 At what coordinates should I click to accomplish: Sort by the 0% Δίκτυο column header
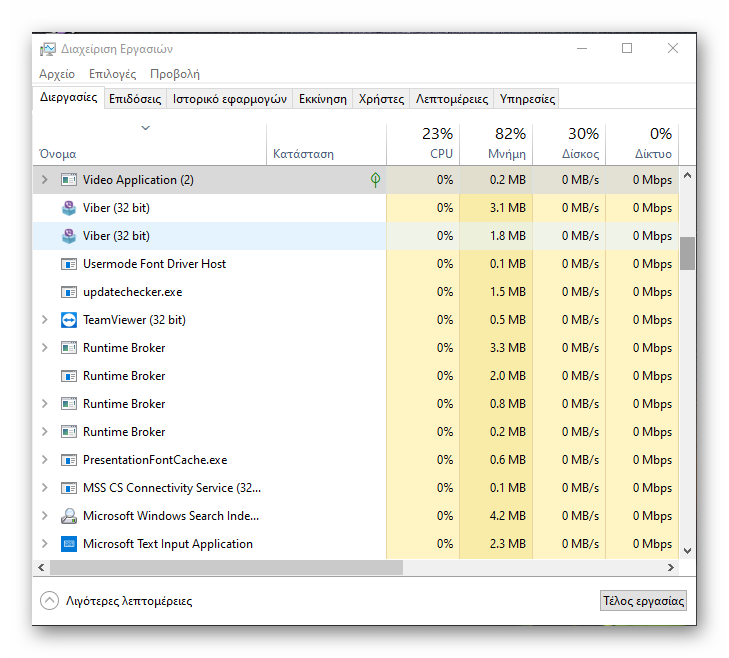coord(642,144)
